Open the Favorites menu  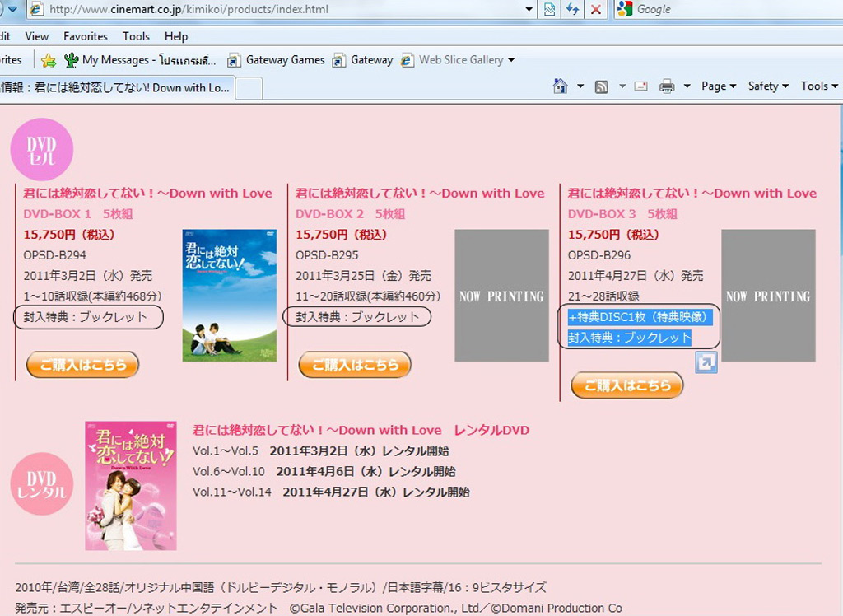click(86, 36)
